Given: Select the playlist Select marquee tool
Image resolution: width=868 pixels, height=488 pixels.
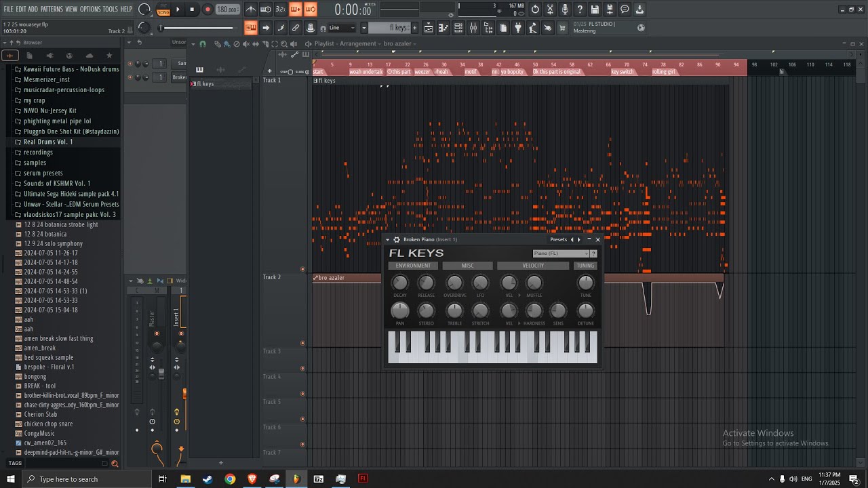Looking at the screenshot, I should pos(274,43).
